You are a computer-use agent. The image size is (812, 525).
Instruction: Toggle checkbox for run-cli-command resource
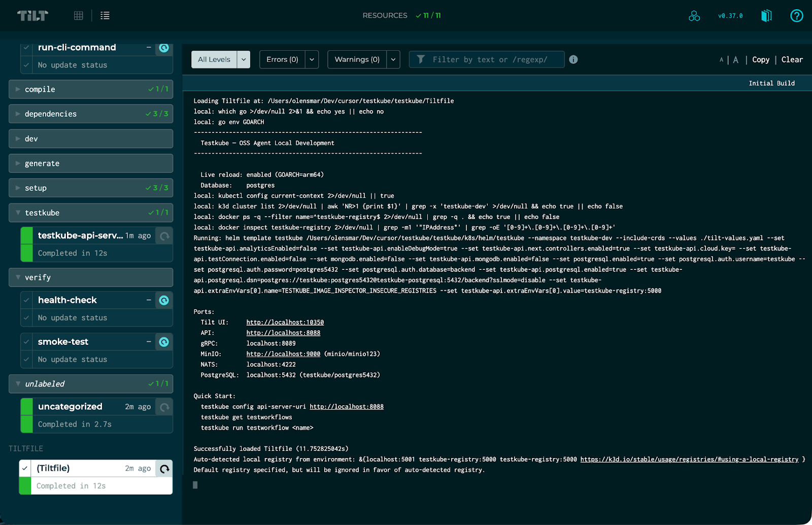[26, 48]
